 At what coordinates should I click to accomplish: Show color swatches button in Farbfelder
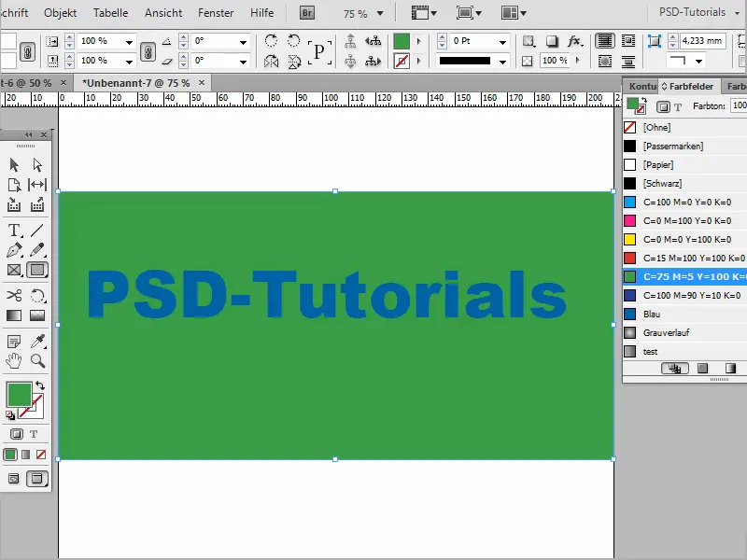pos(702,368)
